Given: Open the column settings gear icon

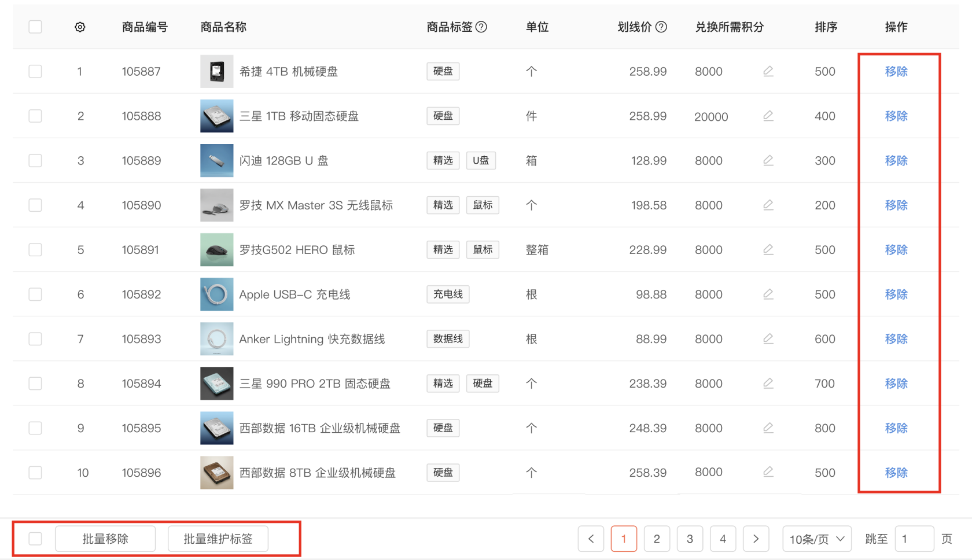Looking at the screenshot, I should 80,27.
